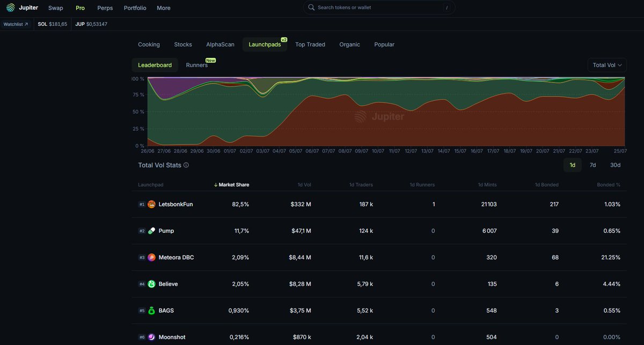This screenshot has width=644, height=345.
Task: Click the SOL $181,65 ticker
Action: [x=53, y=24]
